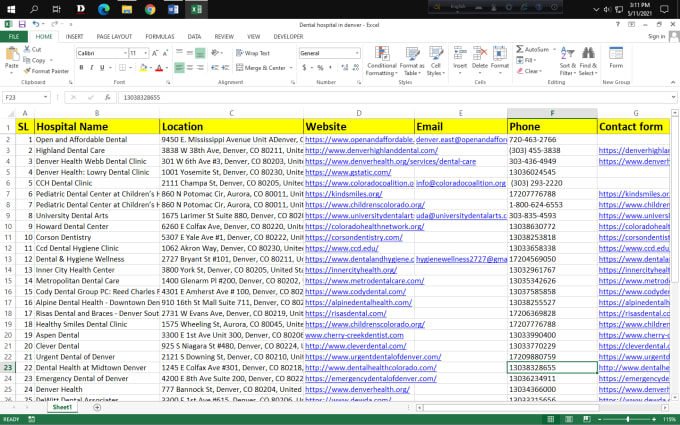Open Conditional Formatting
The height and width of the screenshot is (425, 680).
(382, 61)
